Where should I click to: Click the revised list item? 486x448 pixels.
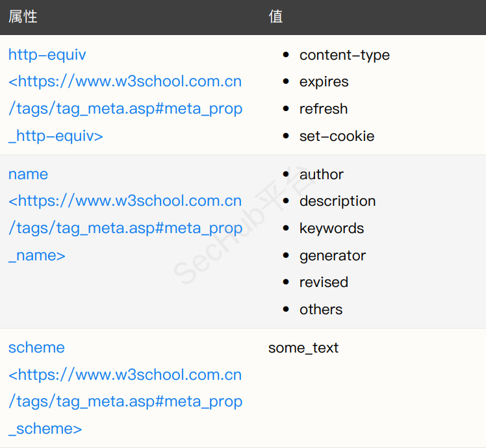click(324, 282)
